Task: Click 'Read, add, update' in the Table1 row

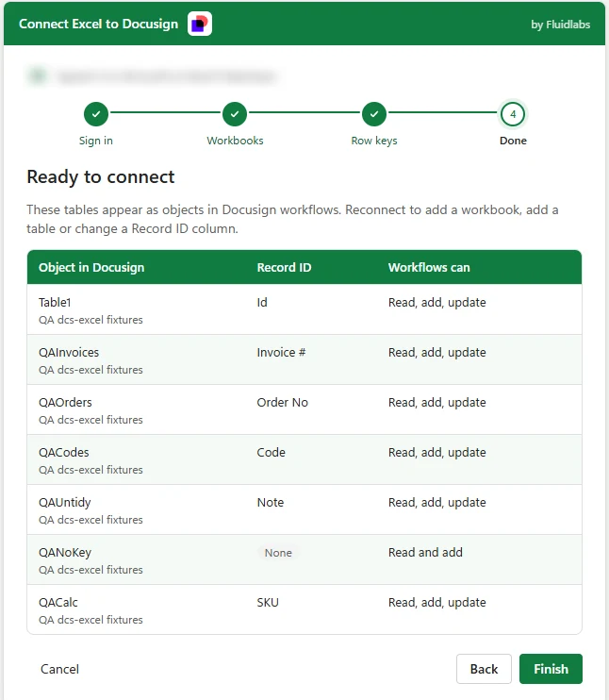Action: tap(436, 303)
